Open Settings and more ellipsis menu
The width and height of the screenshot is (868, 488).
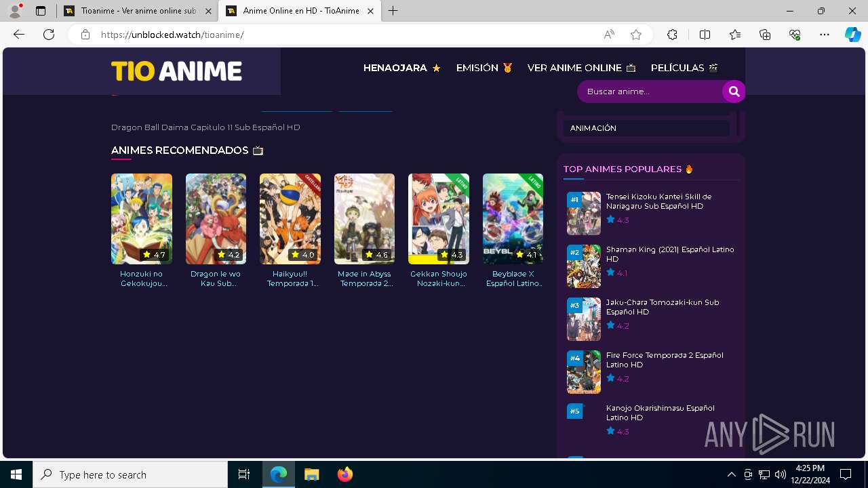[x=825, y=35]
